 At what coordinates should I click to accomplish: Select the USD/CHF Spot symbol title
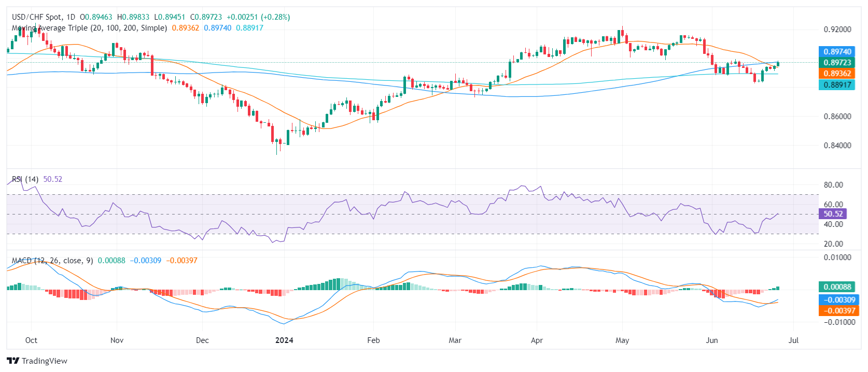(x=44, y=17)
